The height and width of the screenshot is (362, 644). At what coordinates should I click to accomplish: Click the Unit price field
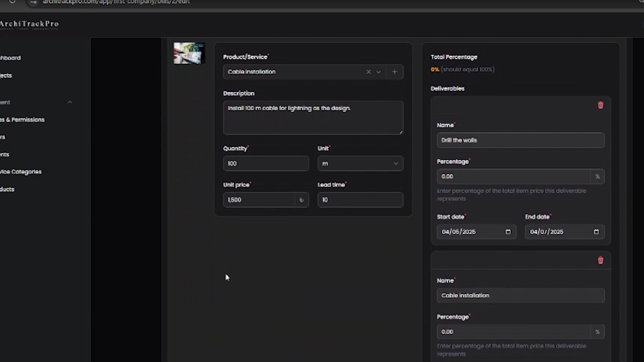click(x=260, y=200)
